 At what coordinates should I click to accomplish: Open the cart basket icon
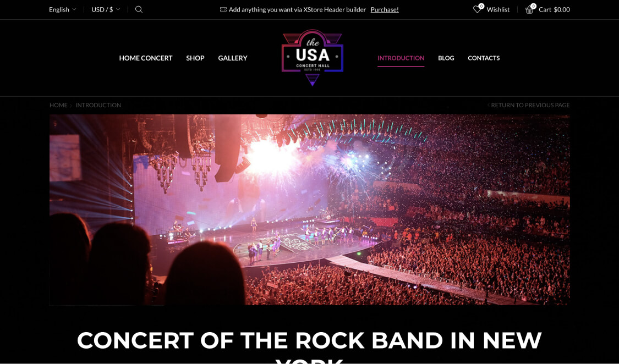[x=530, y=9]
